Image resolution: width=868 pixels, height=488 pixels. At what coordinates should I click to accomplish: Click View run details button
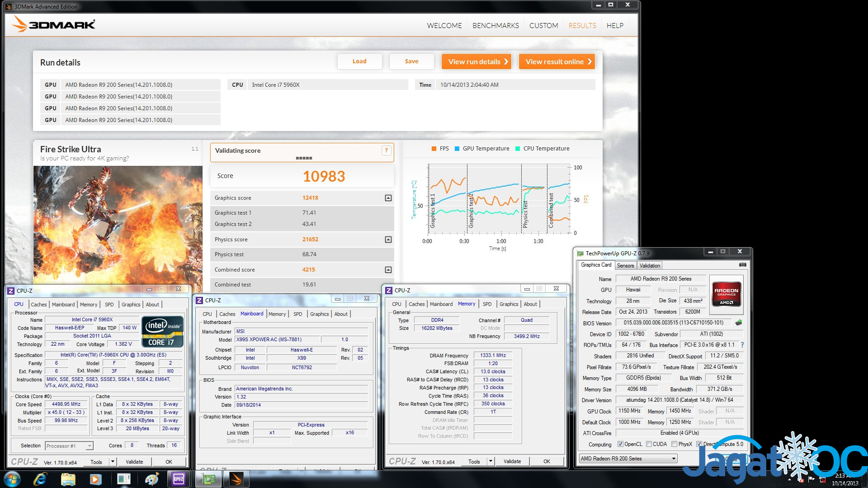point(476,61)
